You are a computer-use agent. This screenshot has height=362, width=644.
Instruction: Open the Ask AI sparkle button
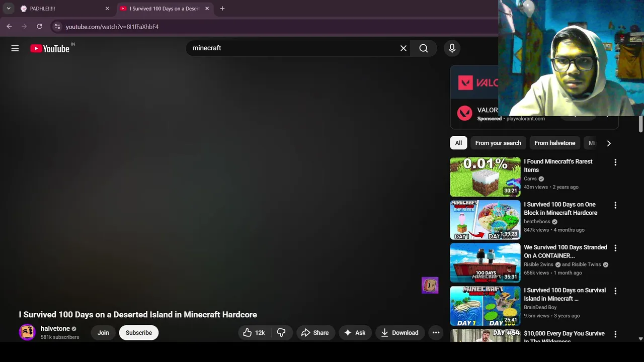click(x=355, y=333)
